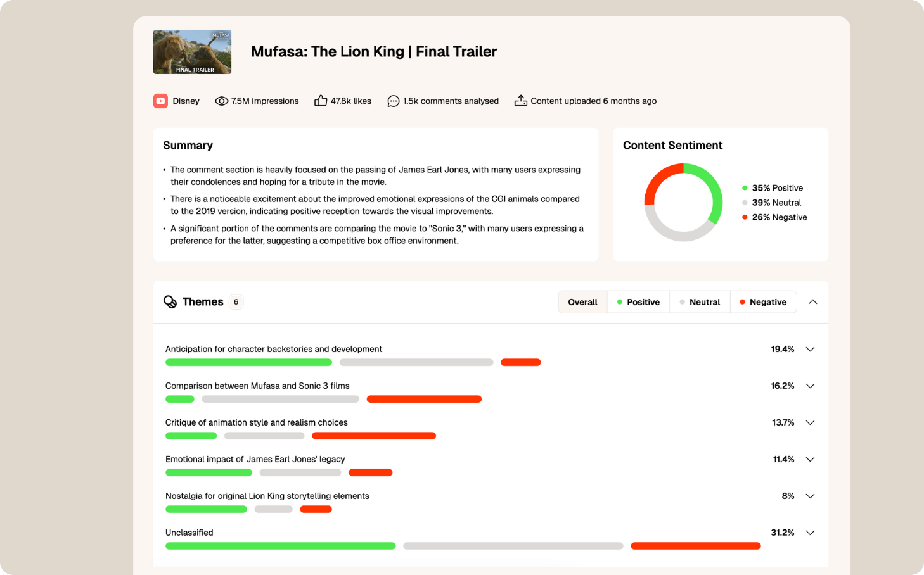
Task: Click the Disney channel name
Action: coord(186,101)
